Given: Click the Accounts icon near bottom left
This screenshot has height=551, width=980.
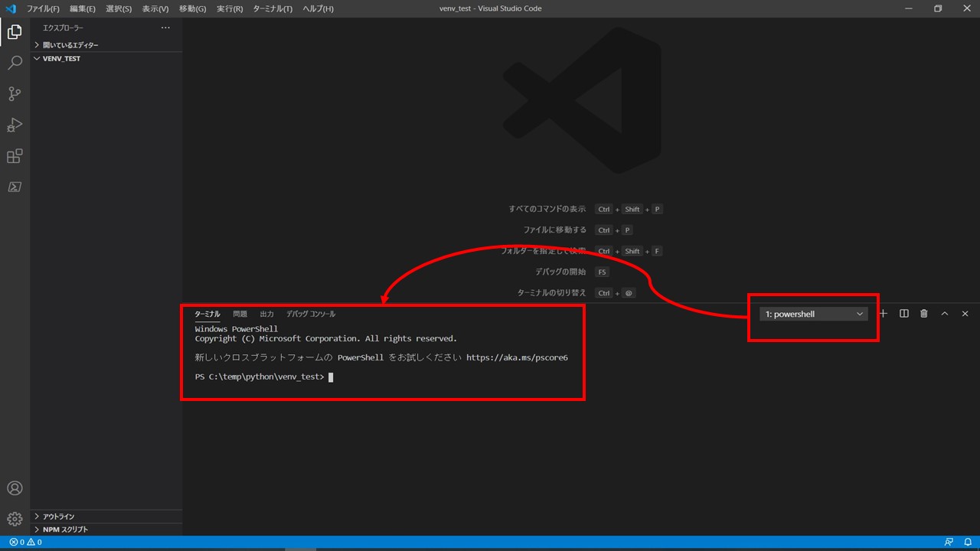Looking at the screenshot, I should [x=14, y=487].
